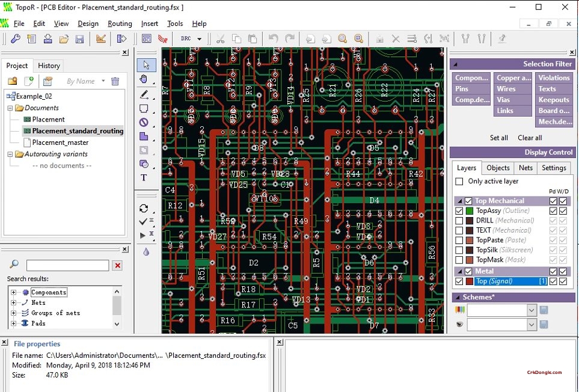The height and width of the screenshot is (392, 579).
Task: Click the TopPaste layer color swatch
Action: point(470,240)
